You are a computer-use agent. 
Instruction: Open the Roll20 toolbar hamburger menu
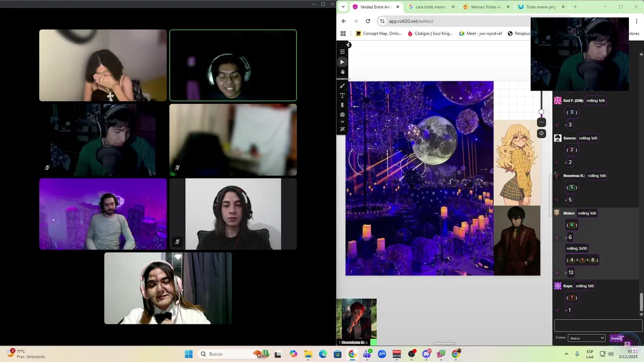[x=343, y=52]
